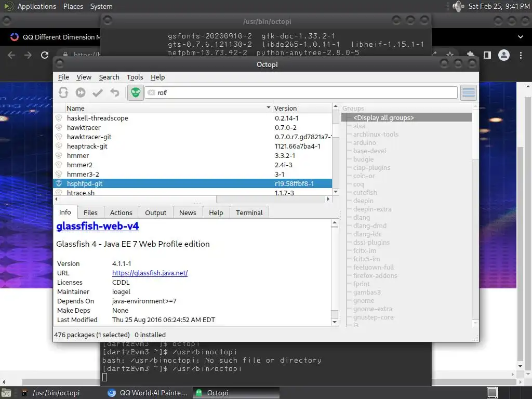The image size is (532, 399).
Task: Click the status icon beside hmmer2
Action: coord(59,165)
